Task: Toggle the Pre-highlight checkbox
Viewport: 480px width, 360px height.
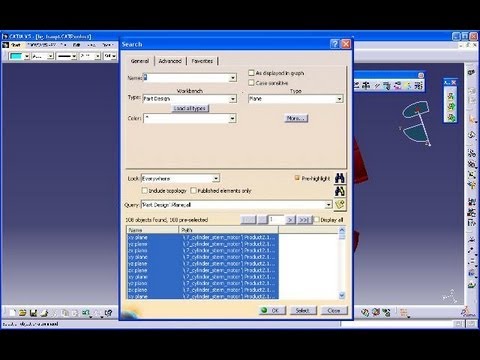Action: 297,178
